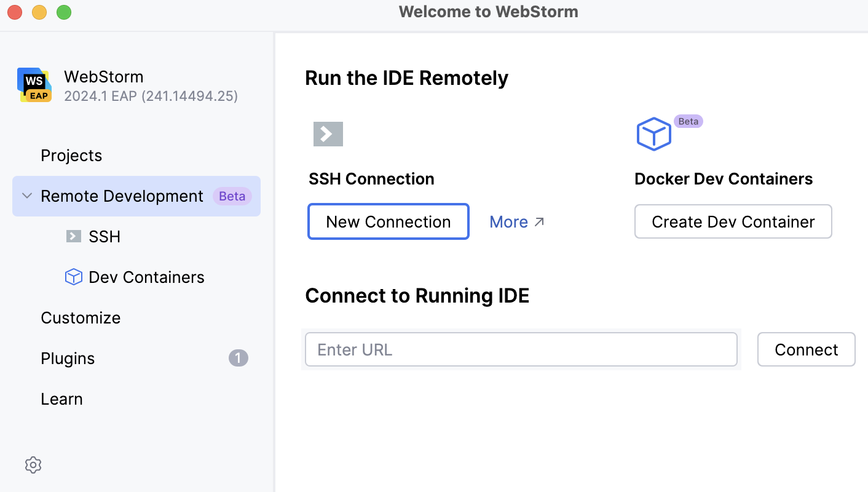Click the SSH Connection arrow icon
The image size is (868, 492).
(328, 133)
